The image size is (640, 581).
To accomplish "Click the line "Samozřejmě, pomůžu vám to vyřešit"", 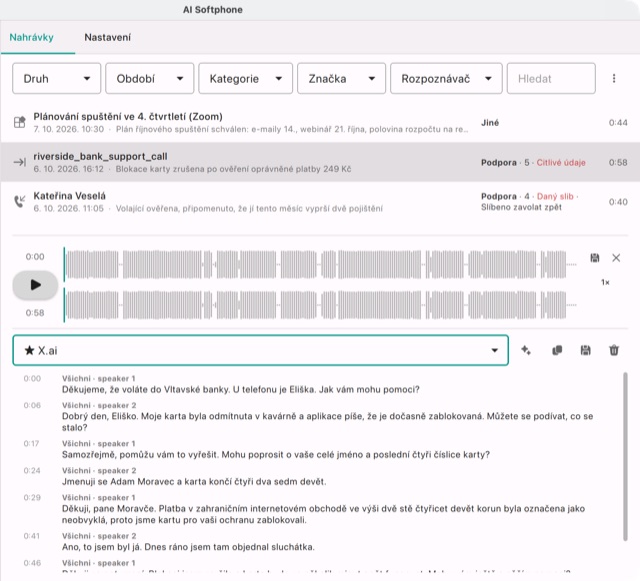I will pos(276,455).
